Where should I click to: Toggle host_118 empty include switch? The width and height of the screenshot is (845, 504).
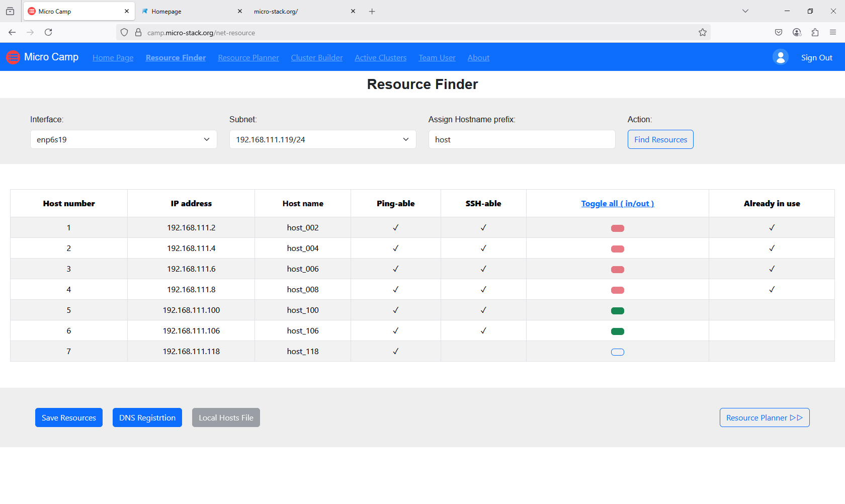[x=618, y=352]
